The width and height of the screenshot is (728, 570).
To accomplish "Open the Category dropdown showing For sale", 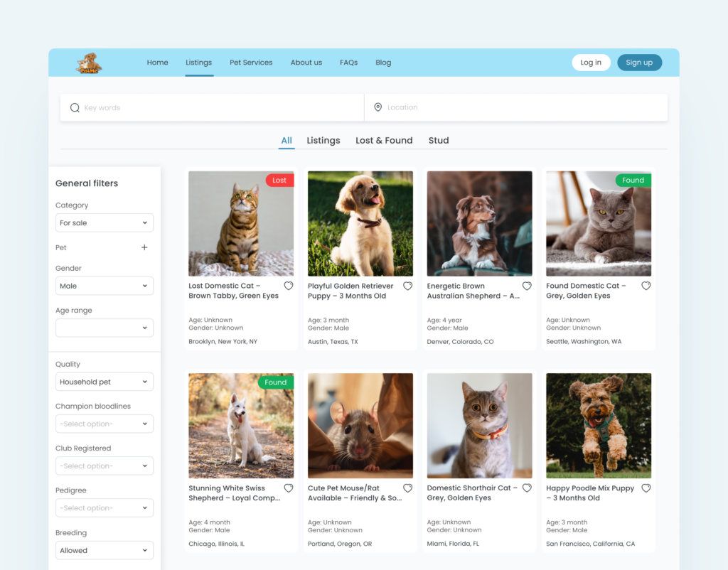I will click(105, 222).
